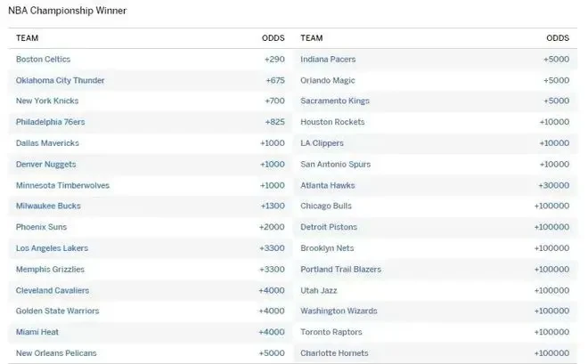Click the Miami Heat link
Image resolution: width=588 pixels, height=364 pixels.
click(x=37, y=332)
